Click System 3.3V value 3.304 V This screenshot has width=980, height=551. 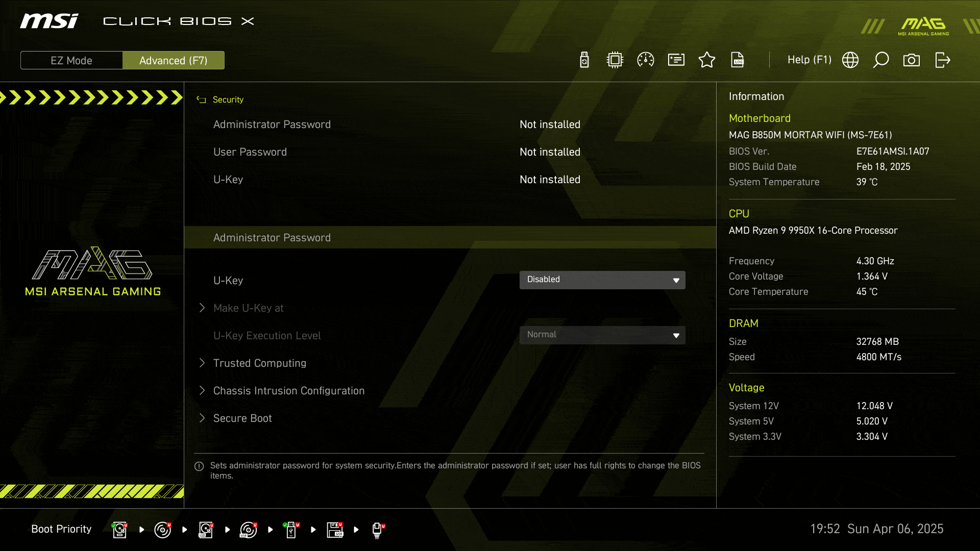pos(872,437)
